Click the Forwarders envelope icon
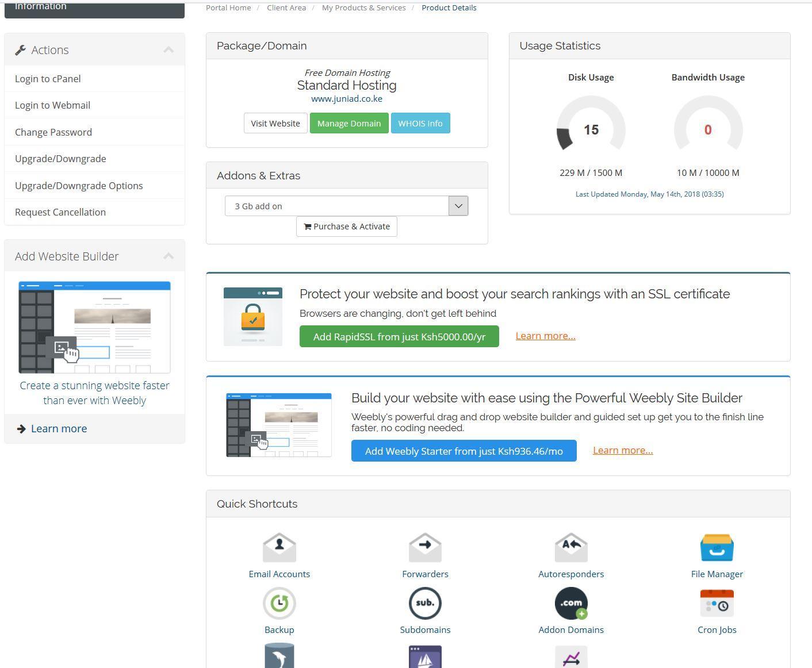 pos(425,548)
